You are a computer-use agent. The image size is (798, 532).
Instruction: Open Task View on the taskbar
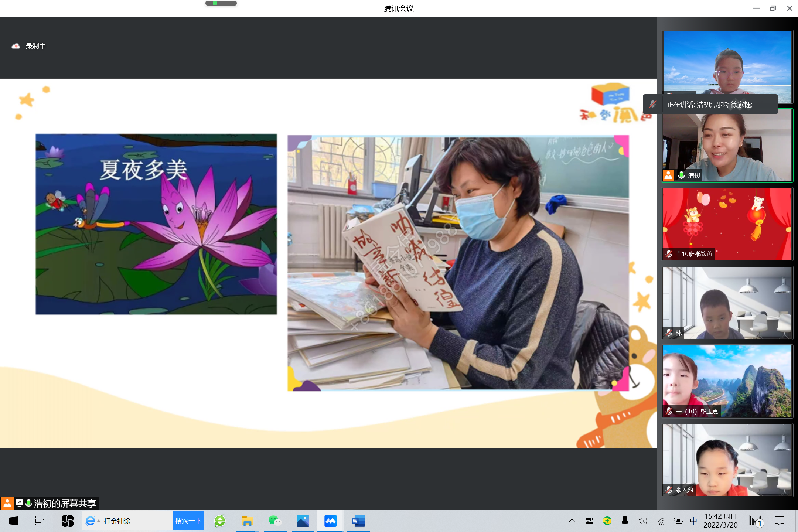(40, 521)
